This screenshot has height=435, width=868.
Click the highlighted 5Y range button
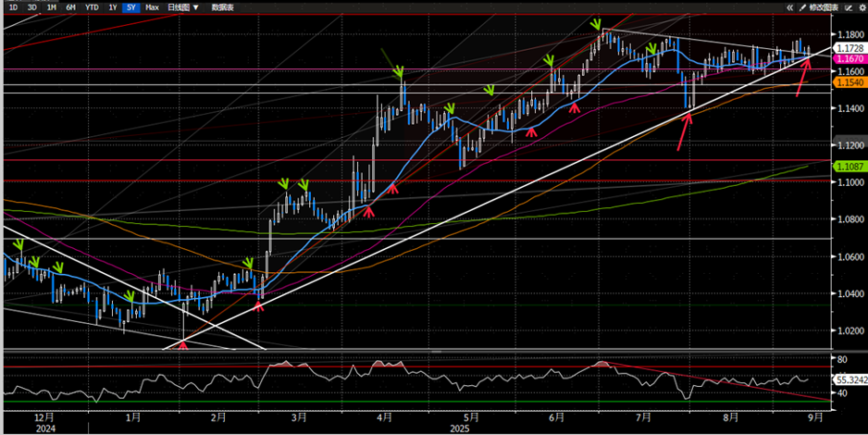[130, 7]
